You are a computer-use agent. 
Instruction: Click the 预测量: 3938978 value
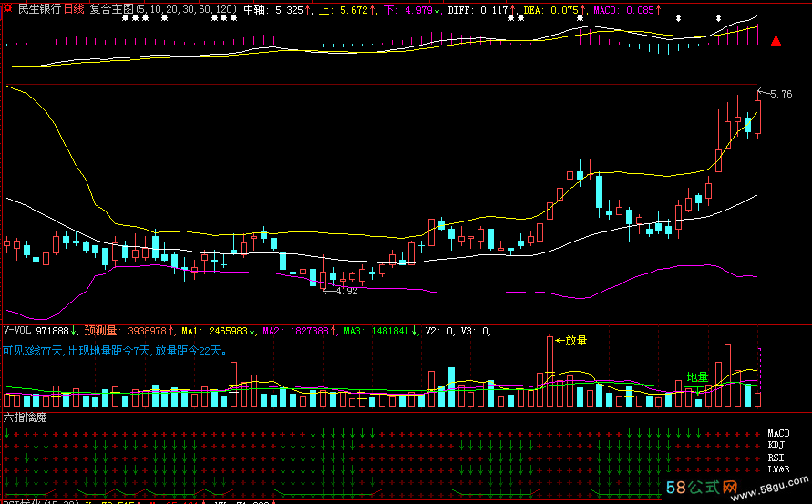[128, 331]
